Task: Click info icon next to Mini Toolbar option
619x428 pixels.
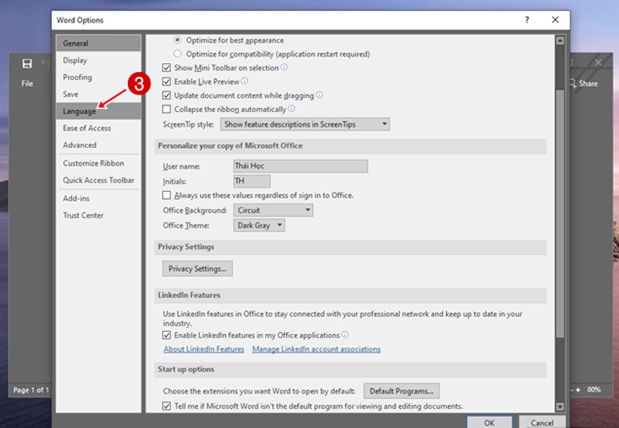Action: 284,67
